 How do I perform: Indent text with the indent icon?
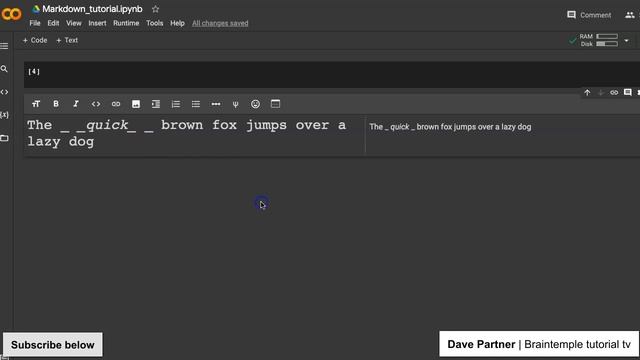156,104
